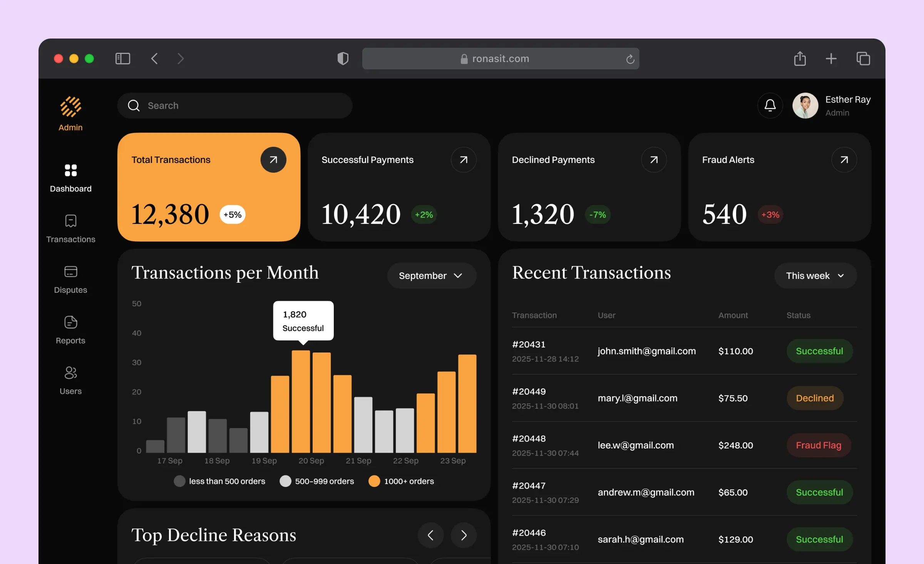Click Successful status badge for #20446
The width and height of the screenshot is (924, 564).
click(x=819, y=539)
